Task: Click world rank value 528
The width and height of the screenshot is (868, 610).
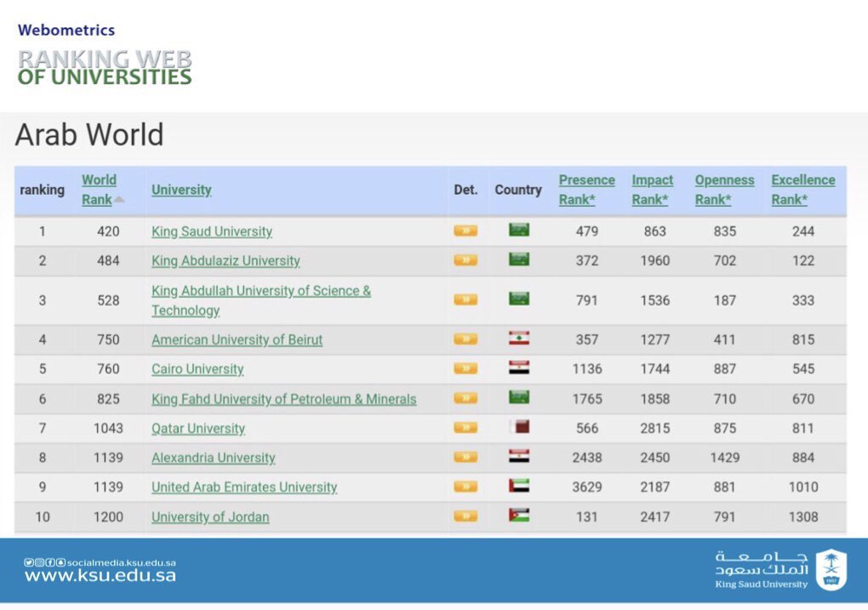Action: coord(108,300)
